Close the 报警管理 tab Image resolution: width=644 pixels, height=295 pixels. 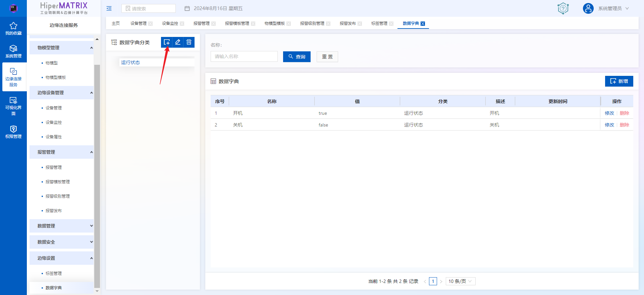coord(214,23)
